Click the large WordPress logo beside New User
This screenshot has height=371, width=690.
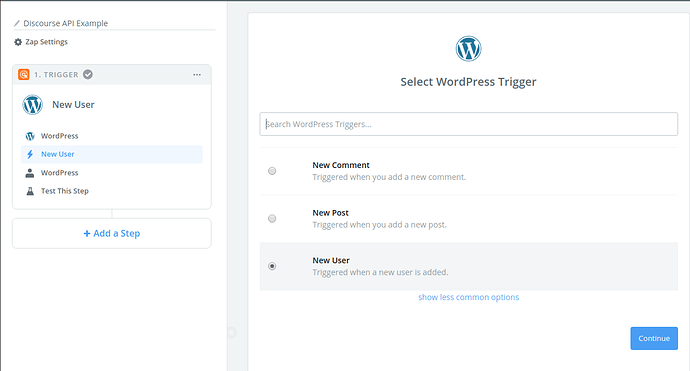click(x=33, y=105)
